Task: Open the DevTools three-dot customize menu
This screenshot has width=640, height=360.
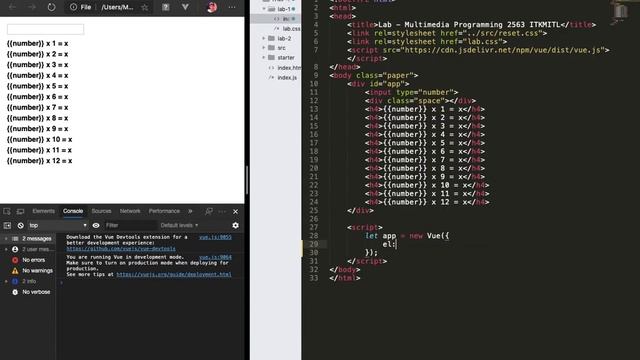Action: point(222,211)
